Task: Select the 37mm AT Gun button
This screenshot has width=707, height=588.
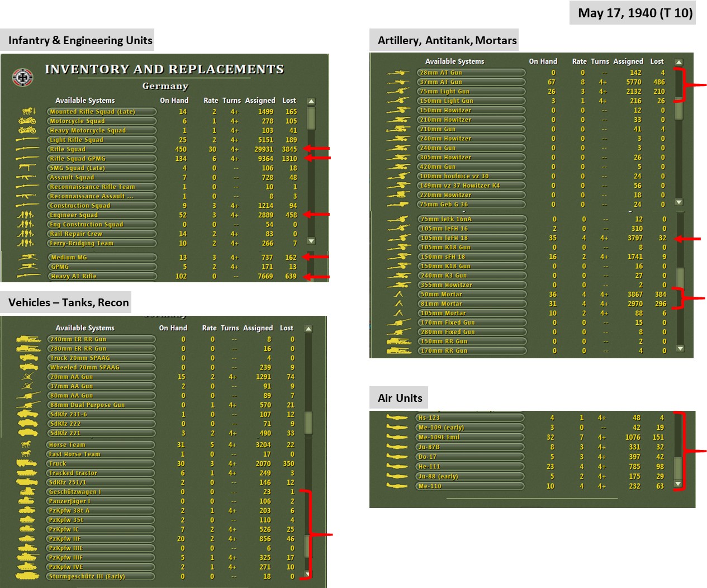Action: pos(471,82)
